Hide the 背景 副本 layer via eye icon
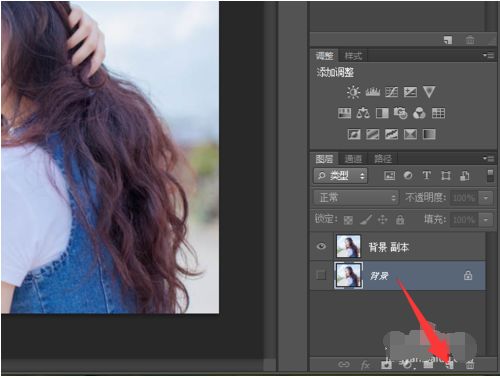 (321, 246)
